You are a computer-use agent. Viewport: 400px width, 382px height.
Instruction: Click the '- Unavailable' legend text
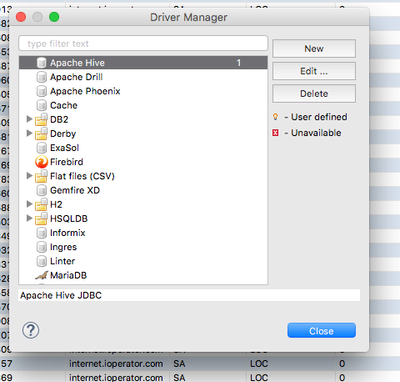[x=313, y=133]
